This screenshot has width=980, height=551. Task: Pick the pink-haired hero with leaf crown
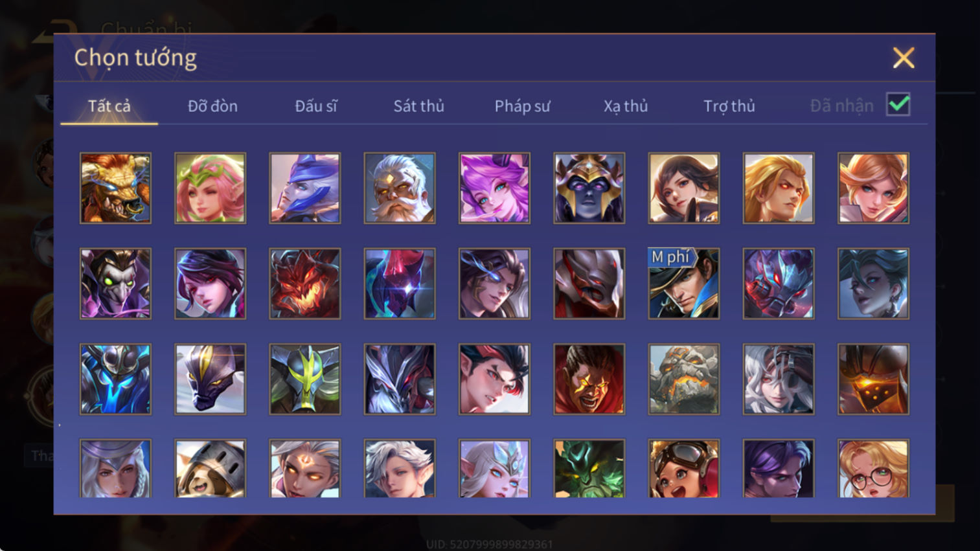[x=210, y=188]
